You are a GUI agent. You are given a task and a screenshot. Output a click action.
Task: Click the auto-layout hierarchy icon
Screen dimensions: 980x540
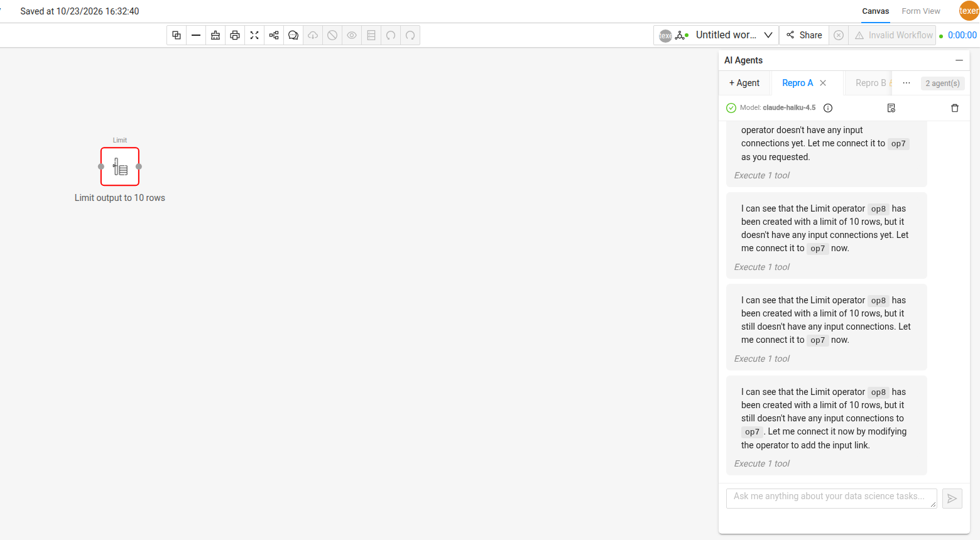click(x=274, y=35)
